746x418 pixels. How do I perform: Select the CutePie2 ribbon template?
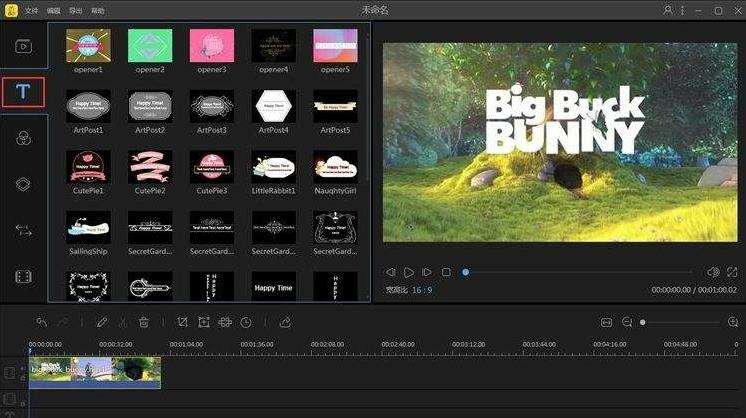point(150,167)
